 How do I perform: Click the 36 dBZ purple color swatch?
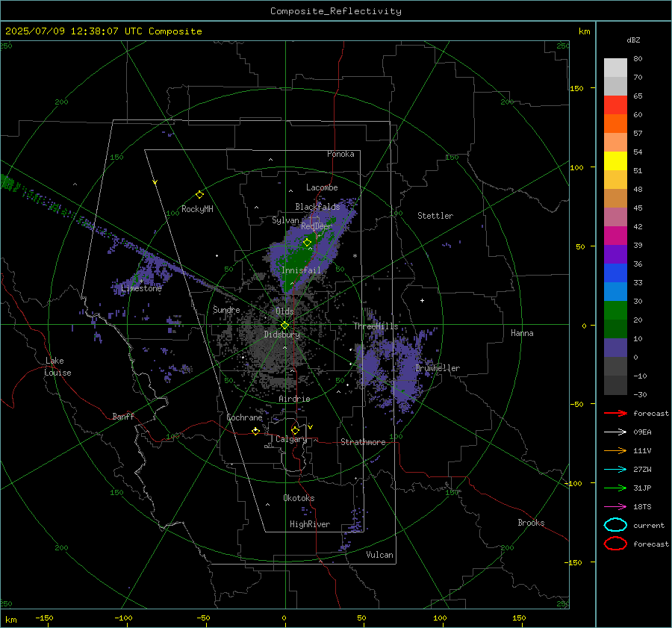[x=615, y=254]
